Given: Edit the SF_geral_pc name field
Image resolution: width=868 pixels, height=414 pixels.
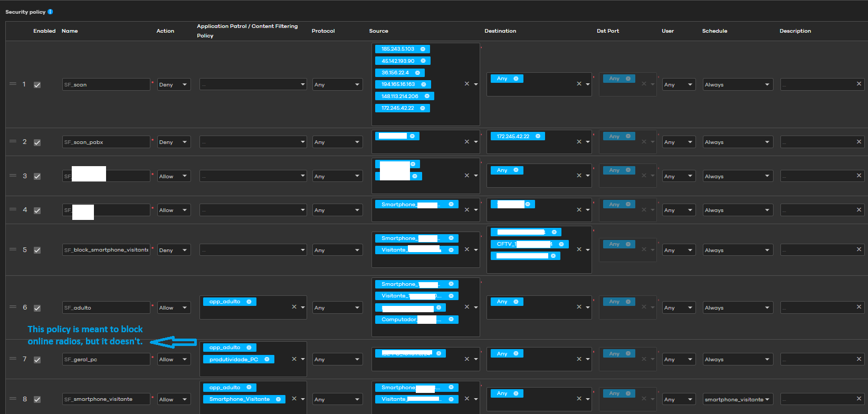Looking at the screenshot, I should click(106, 359).
